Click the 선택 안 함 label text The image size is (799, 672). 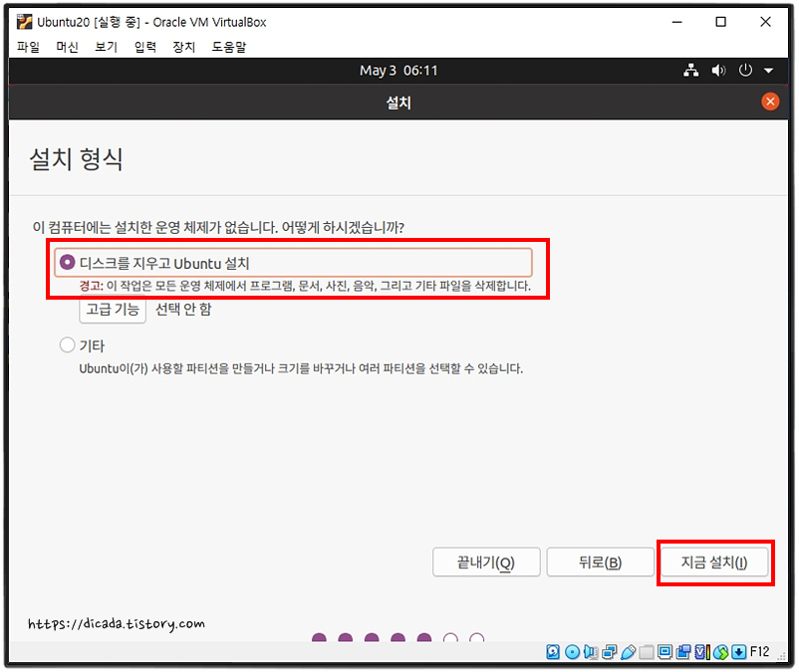click(x=183, y=309)
